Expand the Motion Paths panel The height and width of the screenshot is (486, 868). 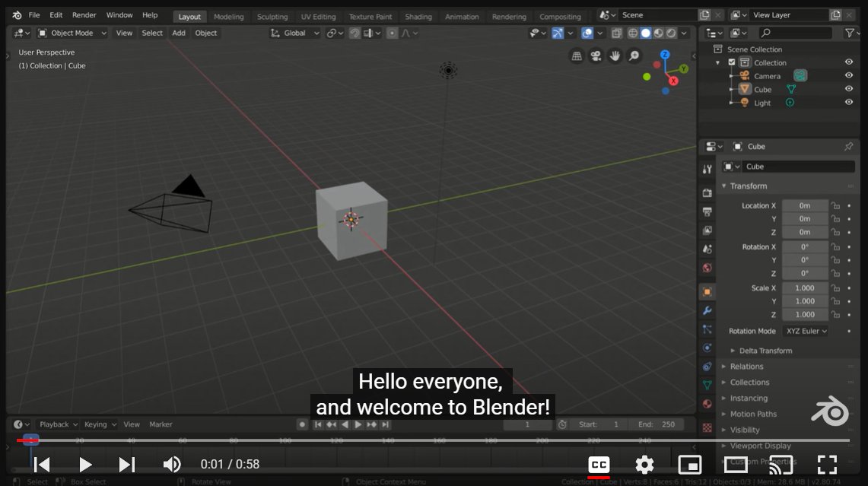pyautogui.click(x=753, y=414)
